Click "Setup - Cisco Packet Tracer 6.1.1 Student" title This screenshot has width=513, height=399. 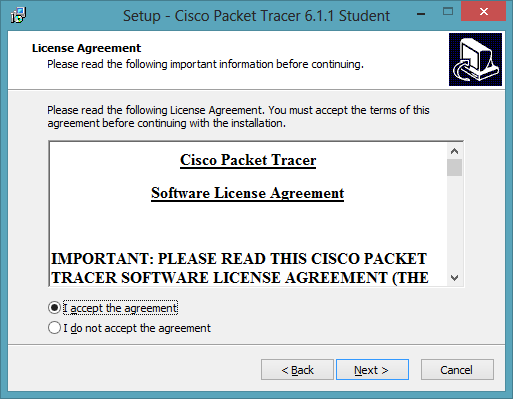pyautogui.click(x=256, y=16)
